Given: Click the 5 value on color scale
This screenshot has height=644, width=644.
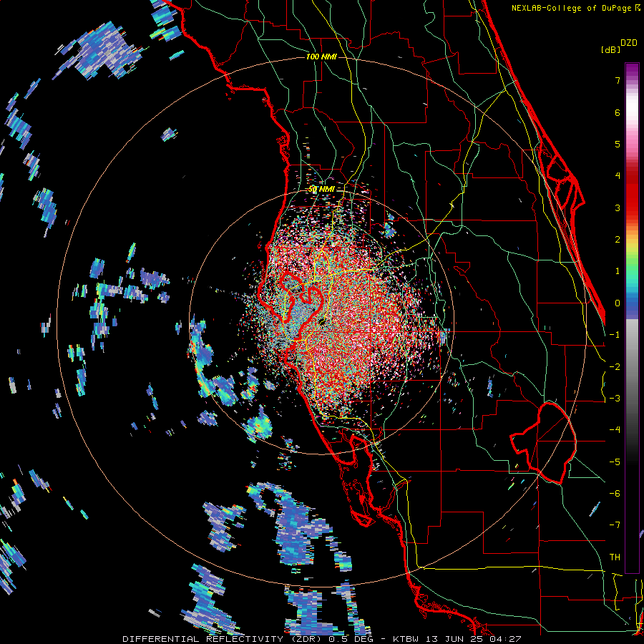Looking at the screenshot, I should [x=618, y=144].
